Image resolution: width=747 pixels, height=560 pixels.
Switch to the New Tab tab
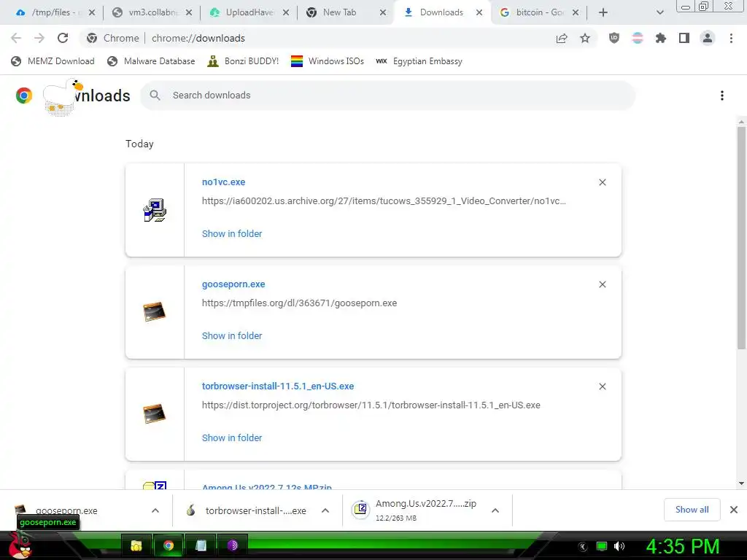pyautogui.click(x=345, y=12)
